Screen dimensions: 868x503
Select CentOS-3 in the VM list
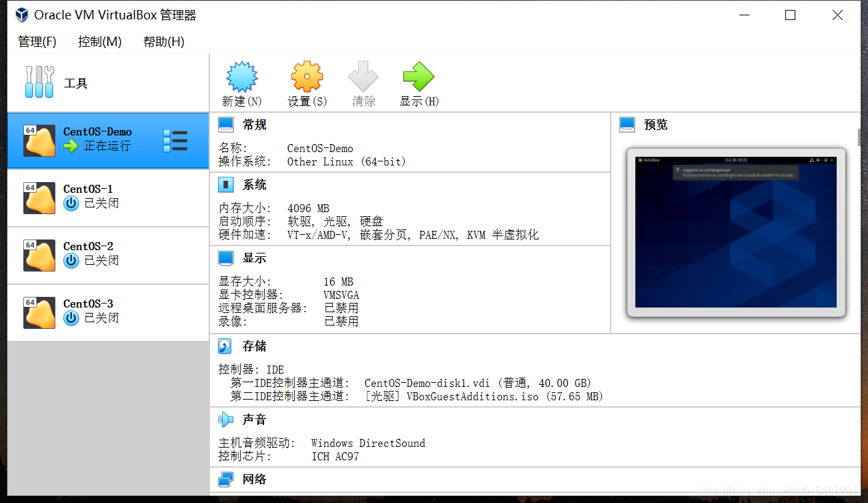(x=108, y=313)
